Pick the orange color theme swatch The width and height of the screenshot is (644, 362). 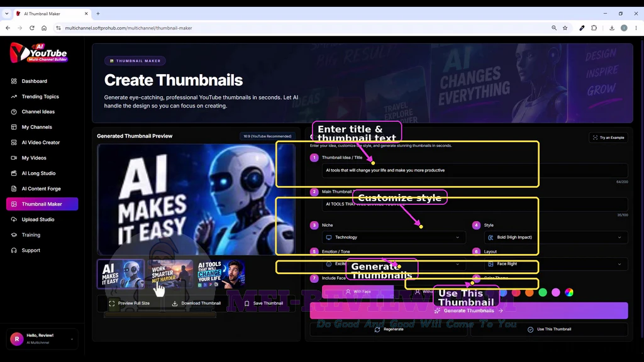[x=530, y=292]
